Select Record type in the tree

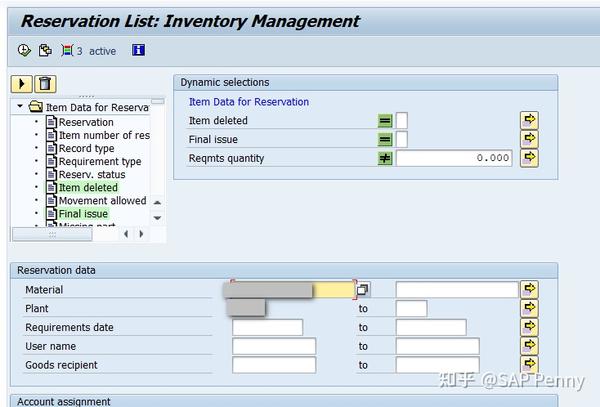[86, 148]
